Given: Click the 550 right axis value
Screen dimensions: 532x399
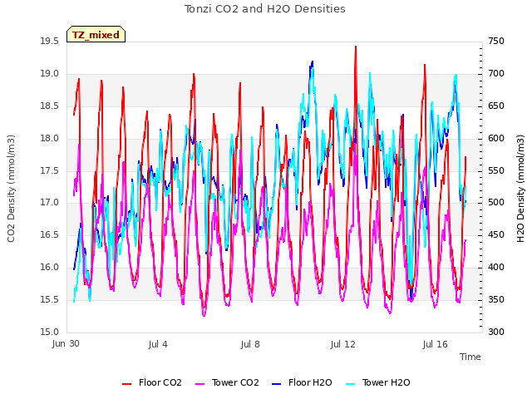Looking at the screenshot, I should tap(496, 170).
